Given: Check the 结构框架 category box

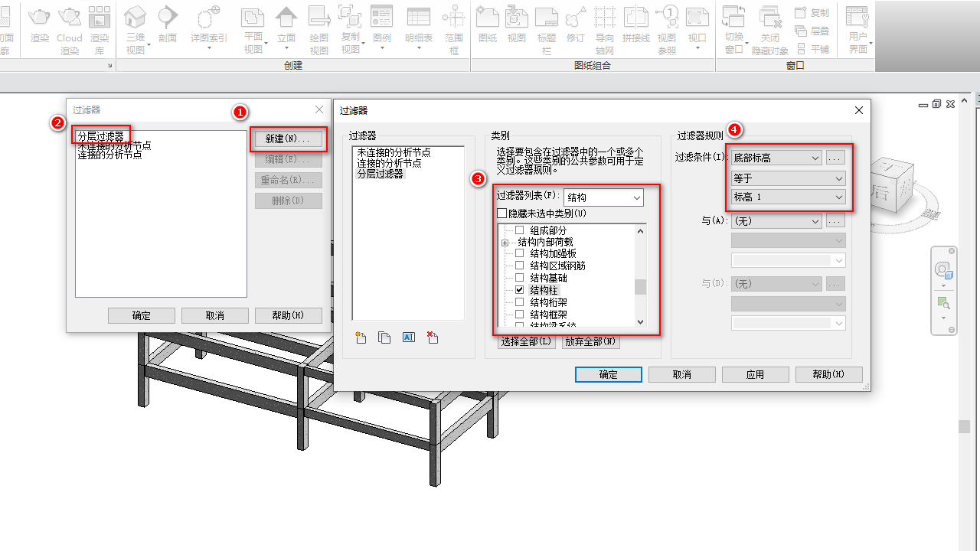Looking at the screenshot, I should tap(520, 315).
